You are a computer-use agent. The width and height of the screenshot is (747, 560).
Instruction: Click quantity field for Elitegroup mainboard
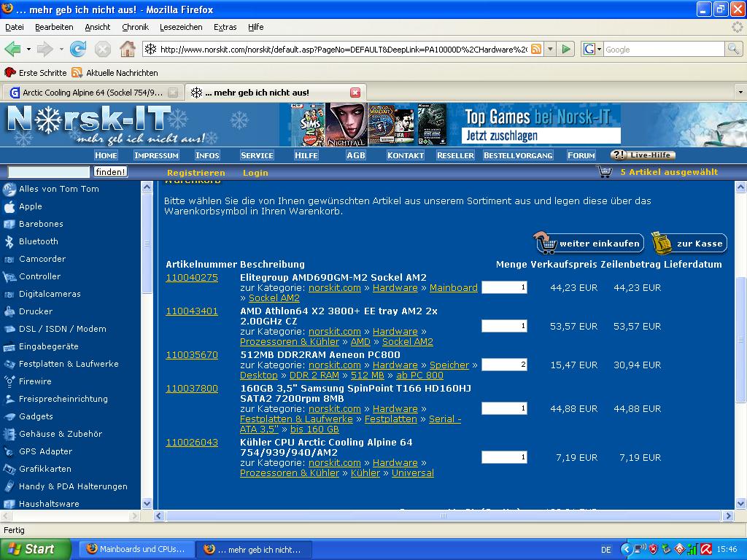click(504, 287)
